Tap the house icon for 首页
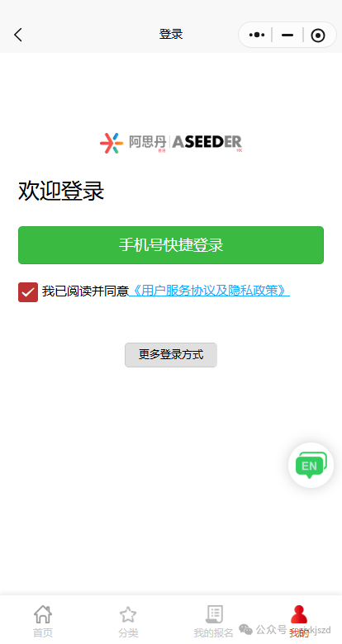This screenshot has width=342, height=644. (x=43, y=614)
